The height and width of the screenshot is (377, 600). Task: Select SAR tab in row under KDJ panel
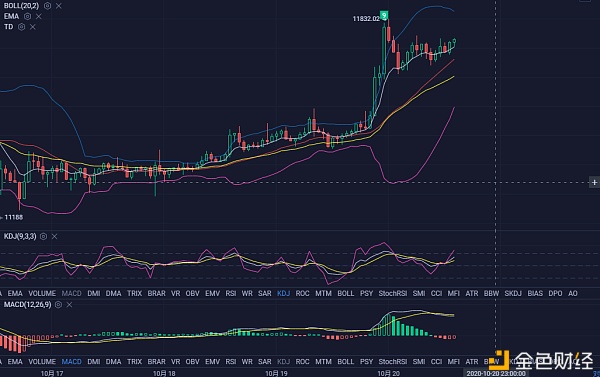265,294
